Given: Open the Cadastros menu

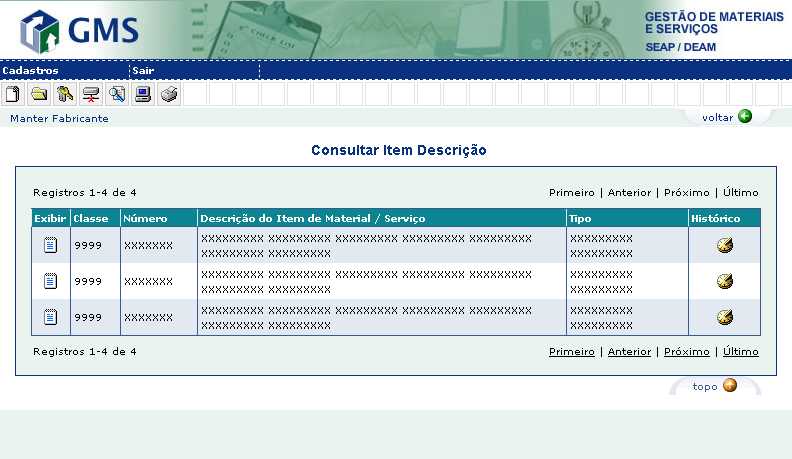Looking at the screenshot, I should click(31, 71).
